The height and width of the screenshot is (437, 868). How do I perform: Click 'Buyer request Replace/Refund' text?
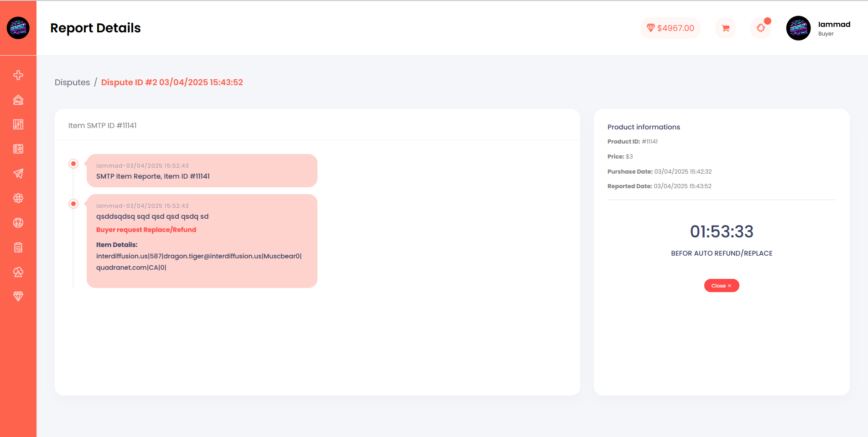click(x=146, y=230)
